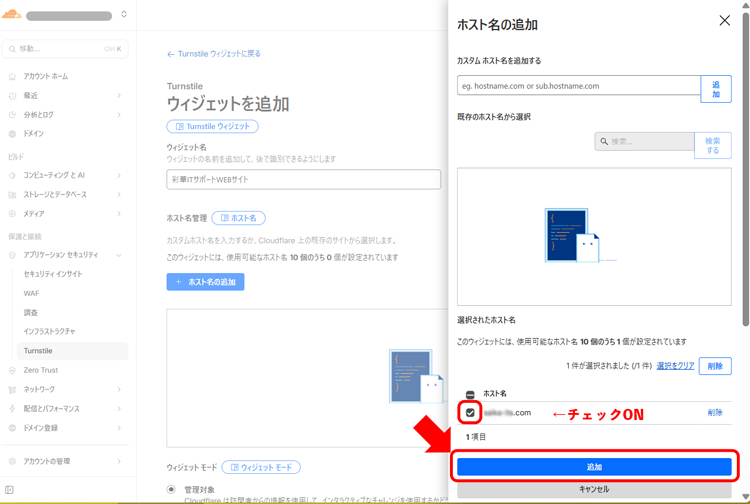Click the sidebar search field
750x504 pixels.
(x=65, y=49)
